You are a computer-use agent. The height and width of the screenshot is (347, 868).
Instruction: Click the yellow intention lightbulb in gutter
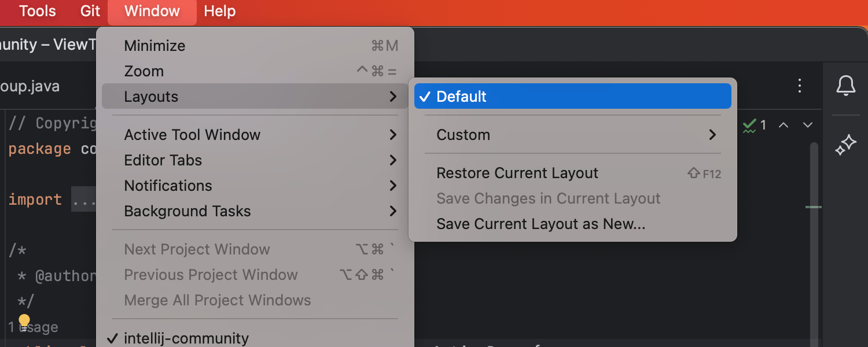(x=24, y=320)
